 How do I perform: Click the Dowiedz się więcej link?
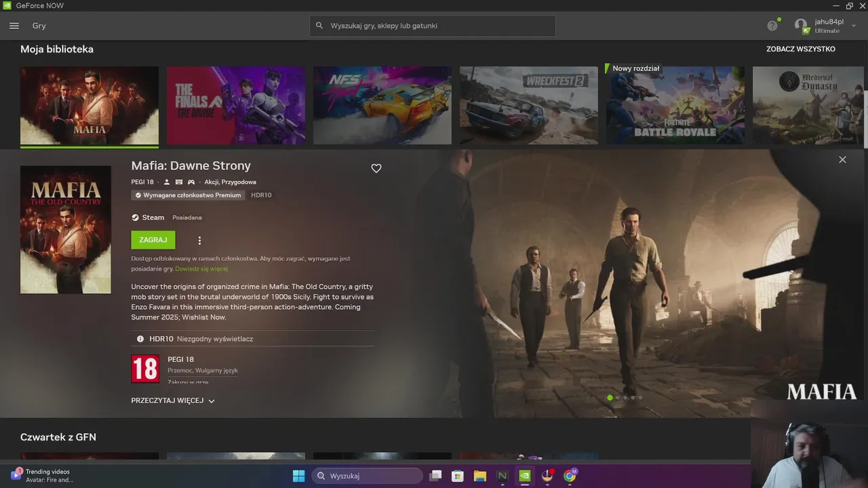coord(201,269)
